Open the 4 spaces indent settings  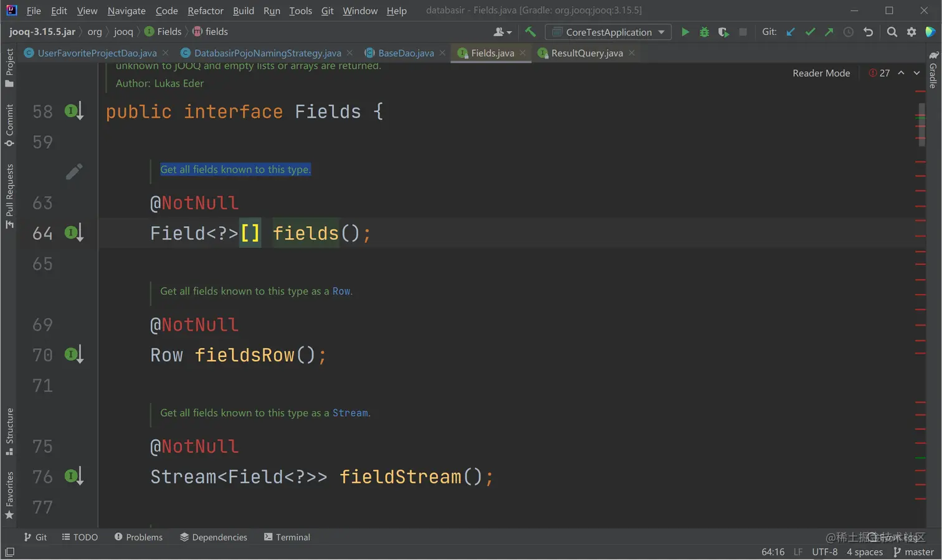pyautogui.click(x=865, y=552)
